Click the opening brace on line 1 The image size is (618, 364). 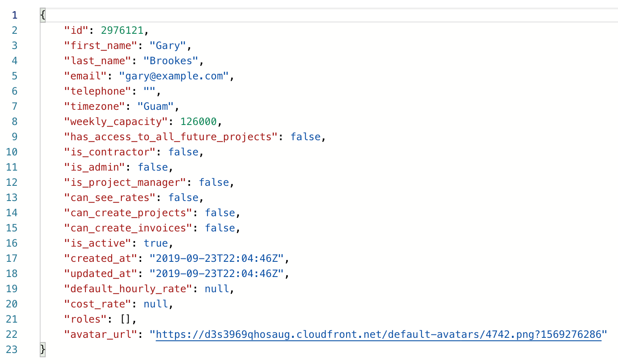click(x=43, y=15)
